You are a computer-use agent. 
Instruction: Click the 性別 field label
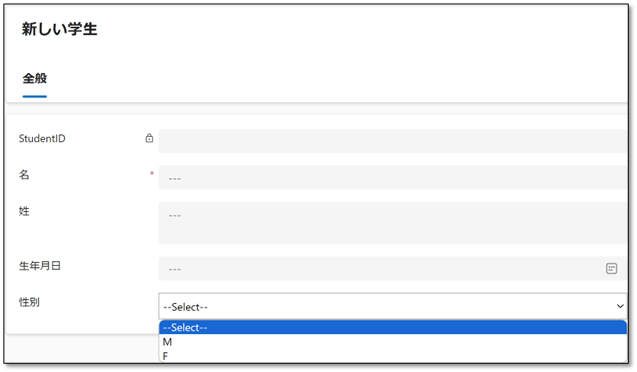tap(29, 302)
